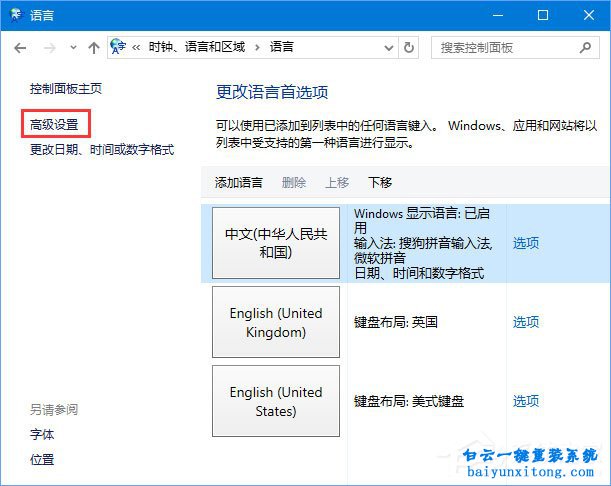Click the 键盘布局: 美式键盘 text
Viewport: 611px width, 486px height.
click(409, 401)
